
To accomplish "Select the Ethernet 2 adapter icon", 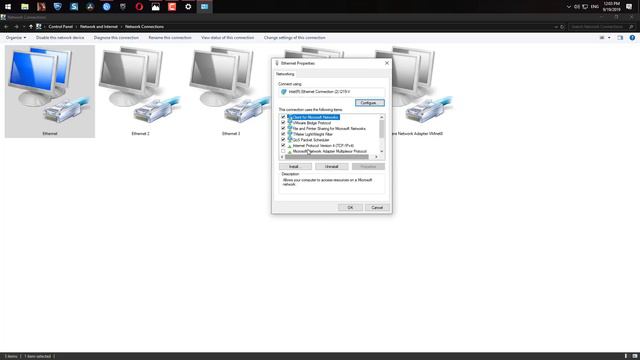I will pos(140,91).
